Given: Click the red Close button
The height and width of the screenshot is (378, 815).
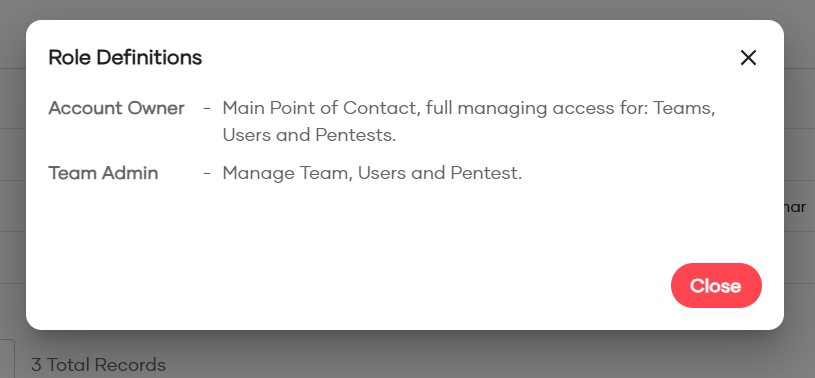Looking at the screenshot, I should (716, 285).
